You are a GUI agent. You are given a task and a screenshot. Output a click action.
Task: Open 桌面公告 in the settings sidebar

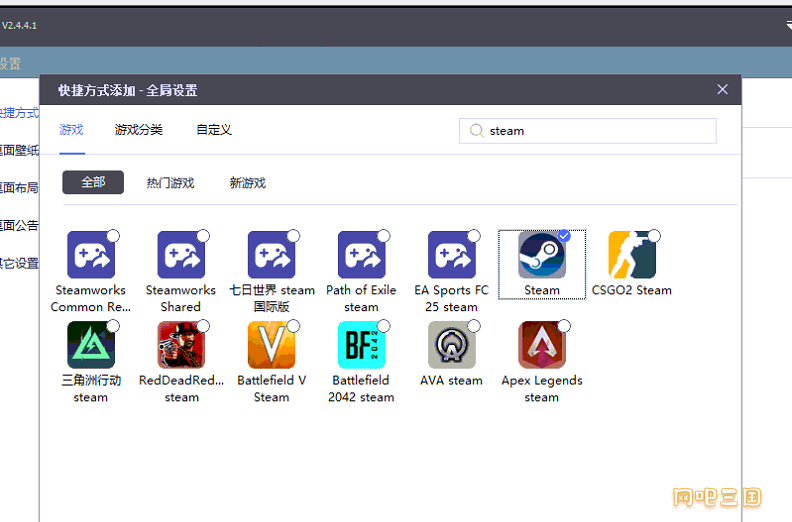pos(19,225)
